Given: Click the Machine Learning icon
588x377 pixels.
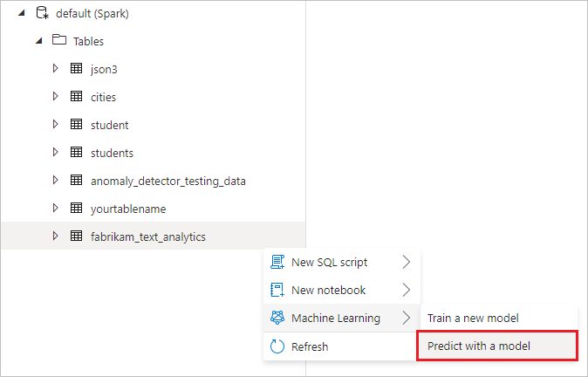Looking at the screenshot, I should point(278,318).
